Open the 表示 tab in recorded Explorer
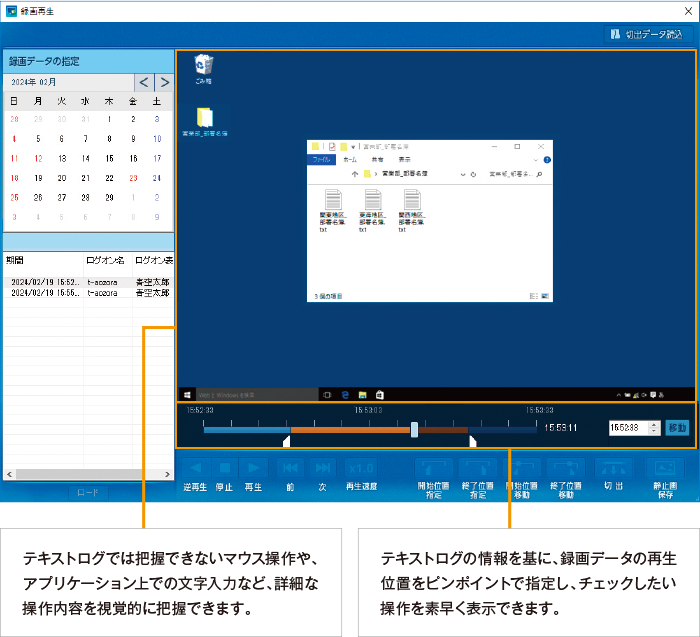 404,159
